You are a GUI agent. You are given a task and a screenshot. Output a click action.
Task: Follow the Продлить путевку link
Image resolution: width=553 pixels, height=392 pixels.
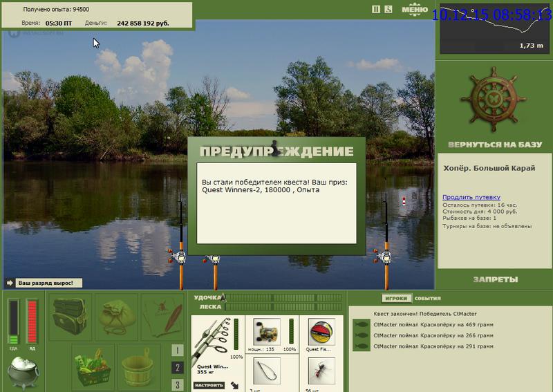coord(471,197)
